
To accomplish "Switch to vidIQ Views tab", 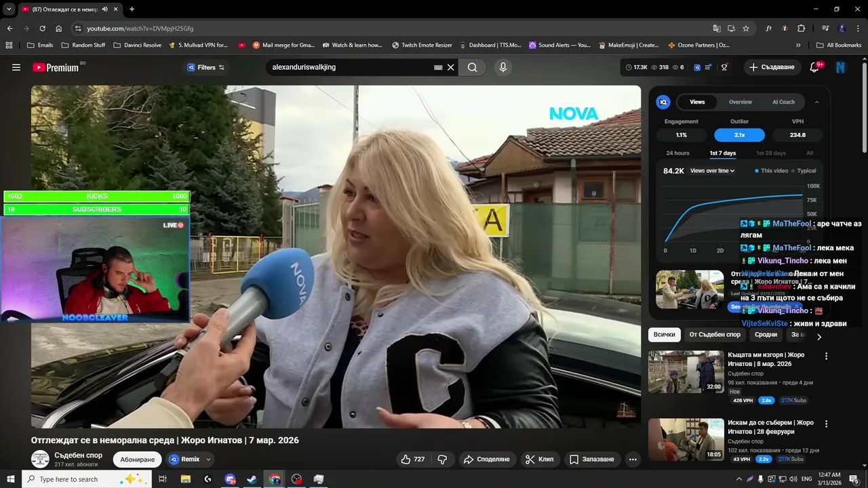I will click(697, 102).
